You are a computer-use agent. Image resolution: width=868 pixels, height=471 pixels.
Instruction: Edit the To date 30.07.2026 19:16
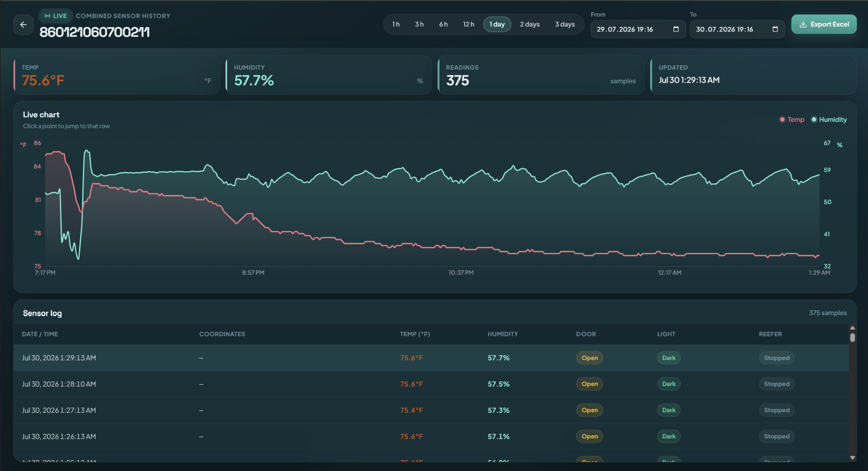pyautogui.click(x=737, y=29)
